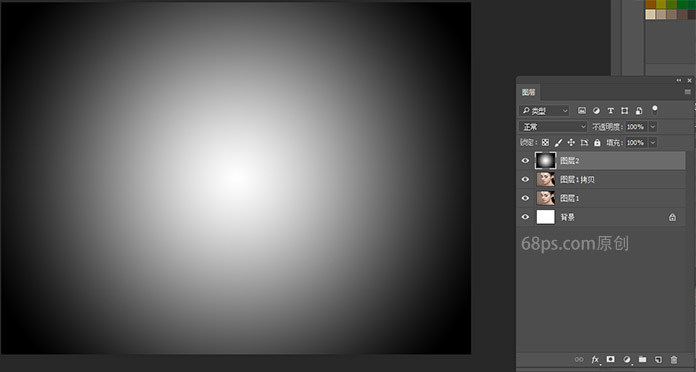Delete layer with trash icon
This screenshot has height=372, width=696.
(674, 359)
